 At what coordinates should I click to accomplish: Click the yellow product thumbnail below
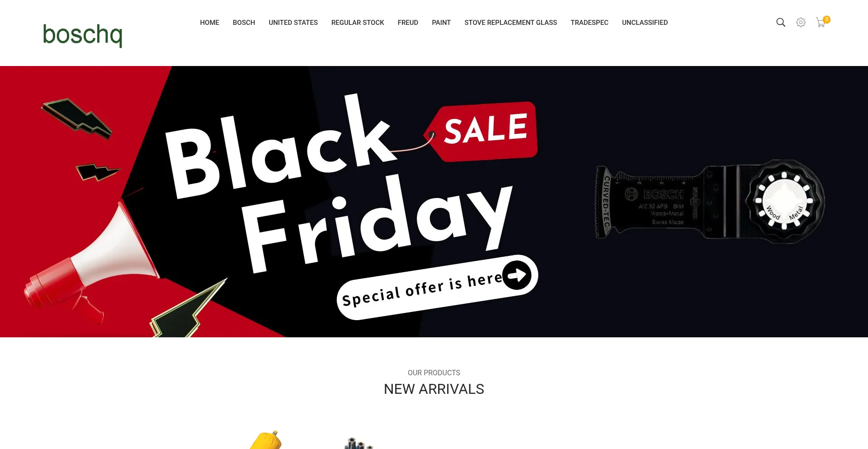click(267, 440)
